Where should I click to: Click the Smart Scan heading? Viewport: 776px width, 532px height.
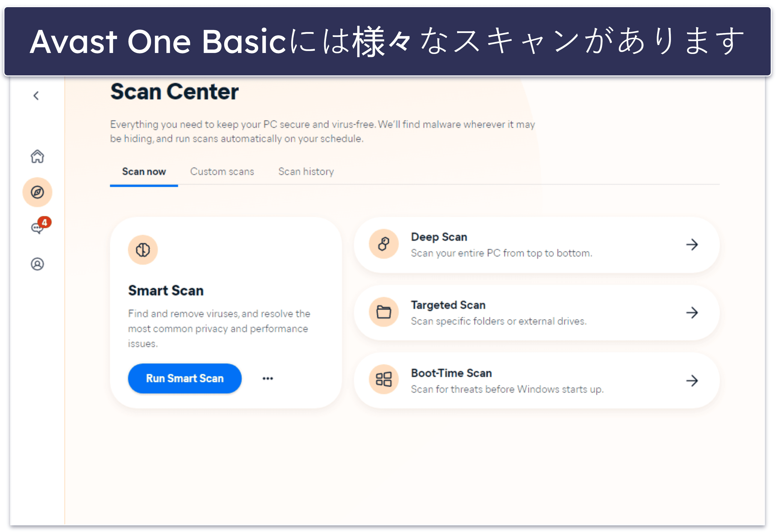166,291
